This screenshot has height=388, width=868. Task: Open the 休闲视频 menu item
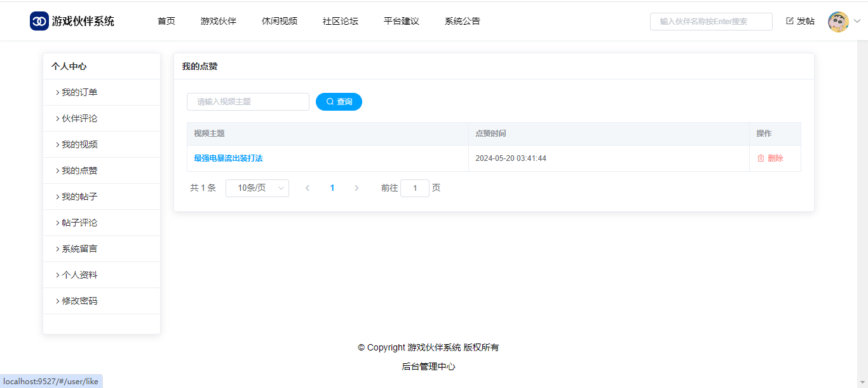280,21
